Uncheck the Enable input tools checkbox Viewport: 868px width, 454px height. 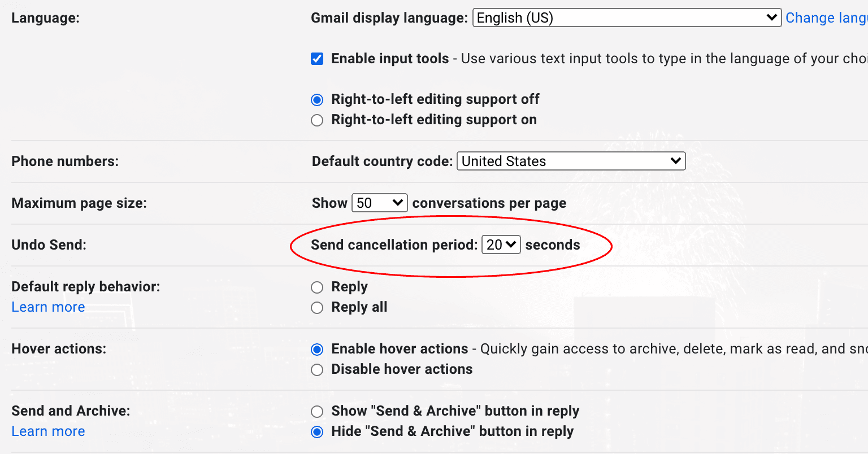317,59
